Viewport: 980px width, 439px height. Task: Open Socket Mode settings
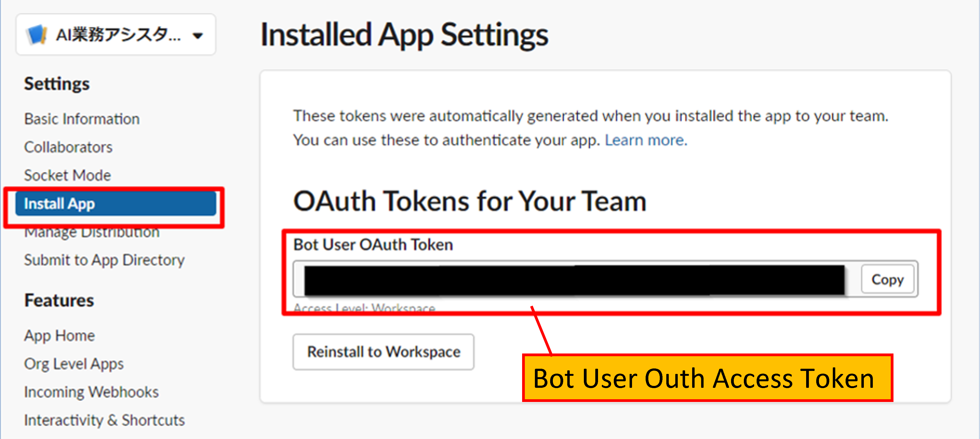[67, 175]
